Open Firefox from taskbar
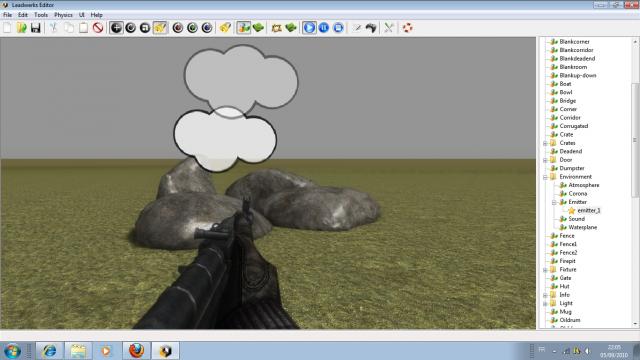The width and height of the screenshot is (640, 360). (x=136, y=351)
